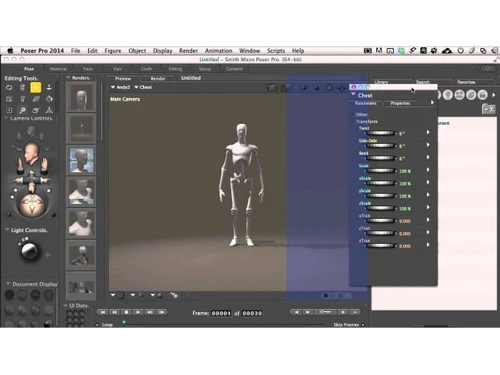The width and height of the screenshot is (500, 375).
Task: Toggle the Flyaround view icon in Camera Controls
Action: coord(47,149)
